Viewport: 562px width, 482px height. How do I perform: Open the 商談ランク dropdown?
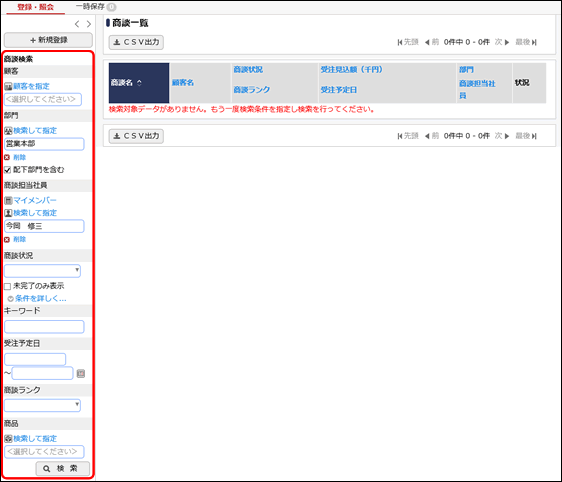(42, 405)
